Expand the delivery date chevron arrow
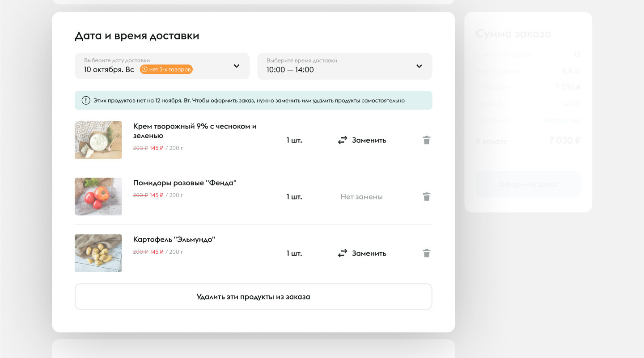644x358 pixels. (x=237, y=66)
